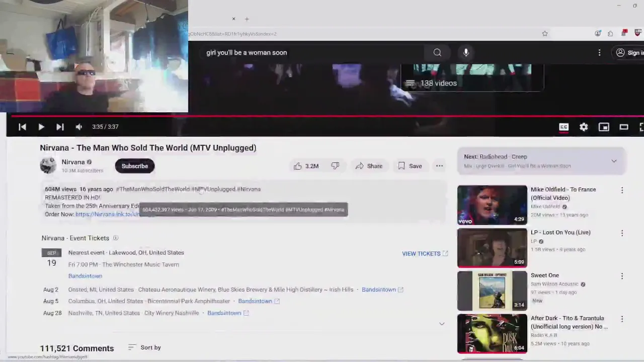Screen dimensions: 644x362
Task: Open Sweet One video thumbnail
Action: pos(492,291)
